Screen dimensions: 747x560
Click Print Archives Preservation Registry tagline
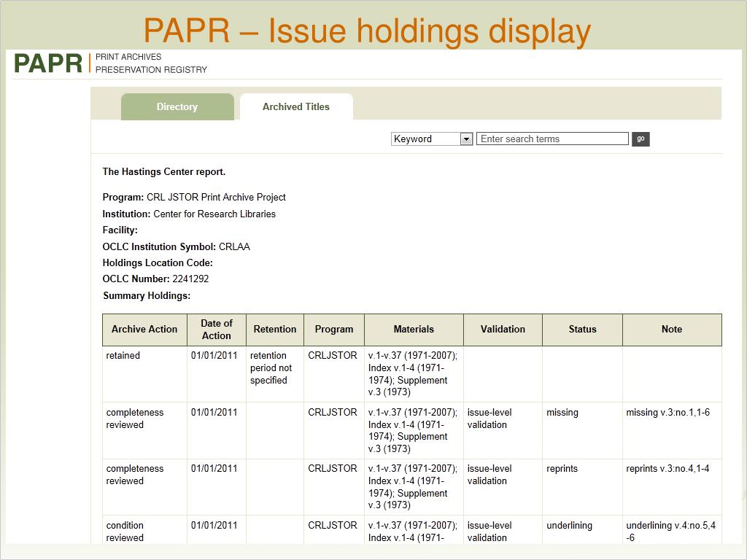click(x=151, y=63)
